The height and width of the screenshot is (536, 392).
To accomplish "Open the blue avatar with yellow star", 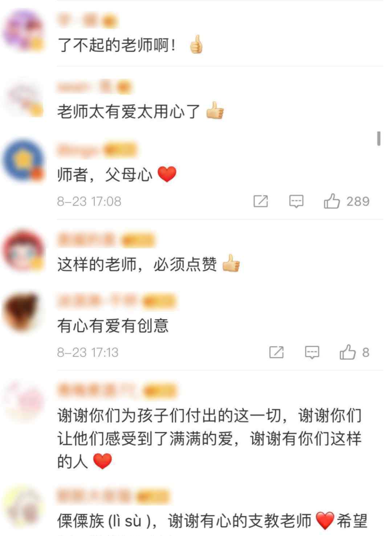I will [23, 160].
